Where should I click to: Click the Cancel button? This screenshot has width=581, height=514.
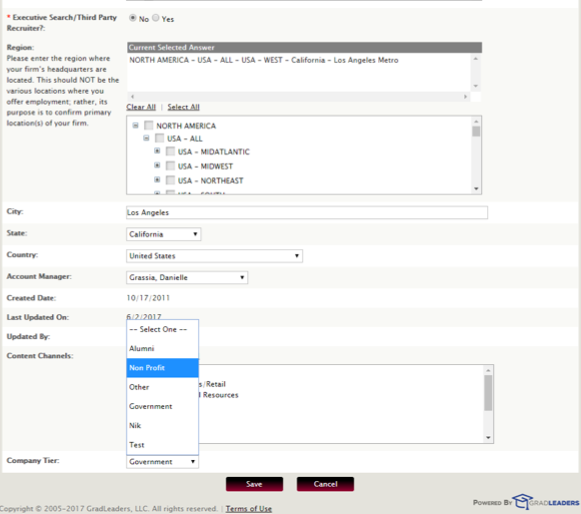coord(325,484)
